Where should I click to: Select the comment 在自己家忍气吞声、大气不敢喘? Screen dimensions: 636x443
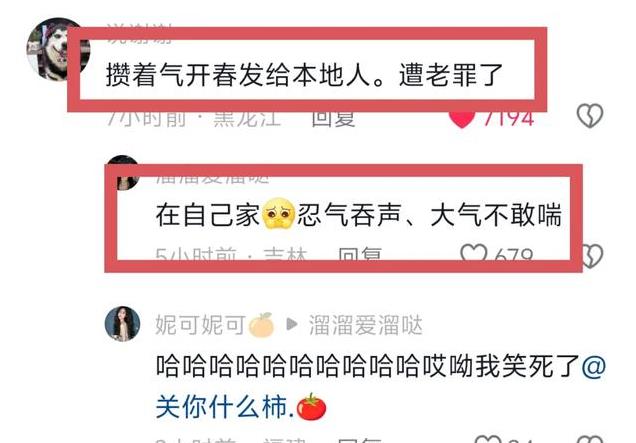(359, 215)
